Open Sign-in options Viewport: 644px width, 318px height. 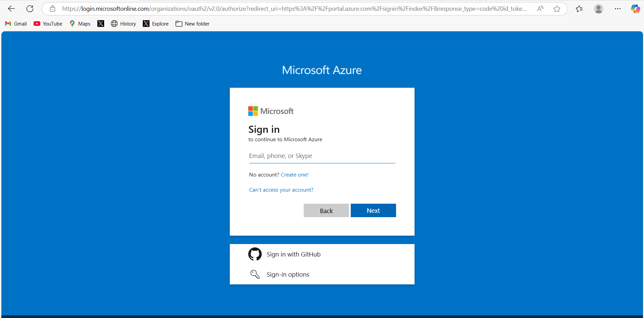coord(322,274)
